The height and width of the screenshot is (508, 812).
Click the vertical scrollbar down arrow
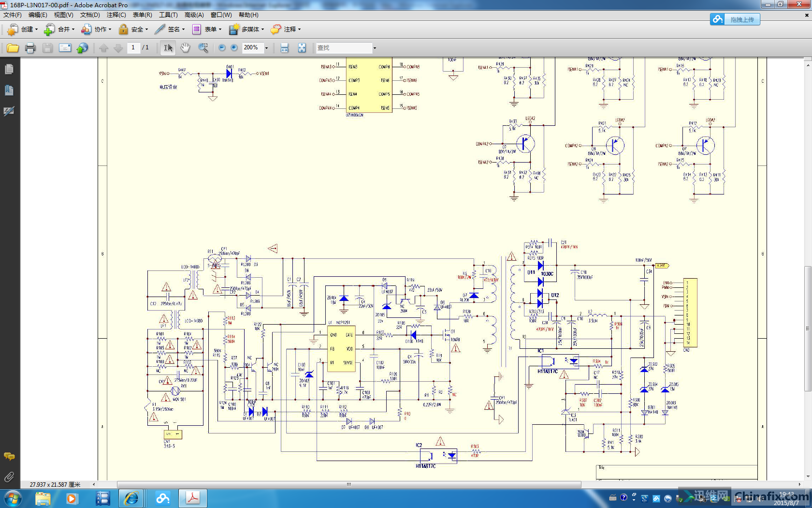[x=808, y=477]
